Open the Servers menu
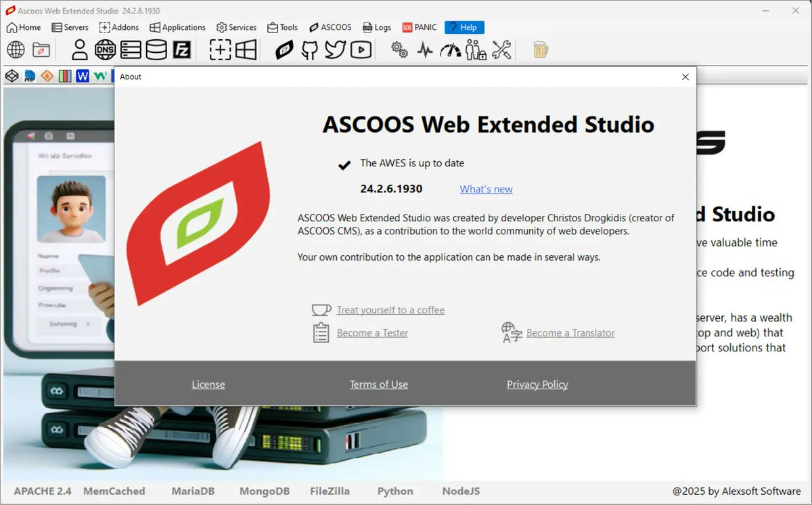The width and height of the screenshot is (812, 505). (70, 27)
